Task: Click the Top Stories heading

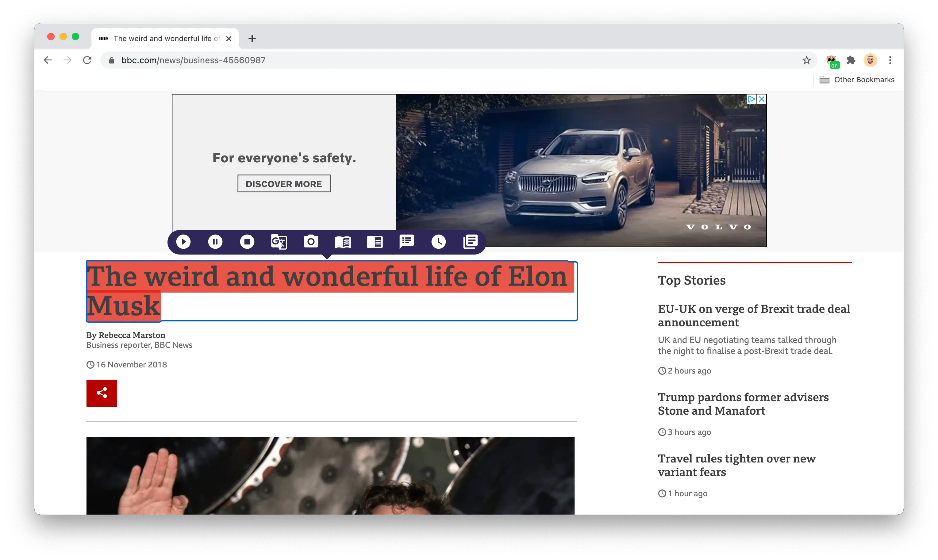Action: click(x=692, y=280)
